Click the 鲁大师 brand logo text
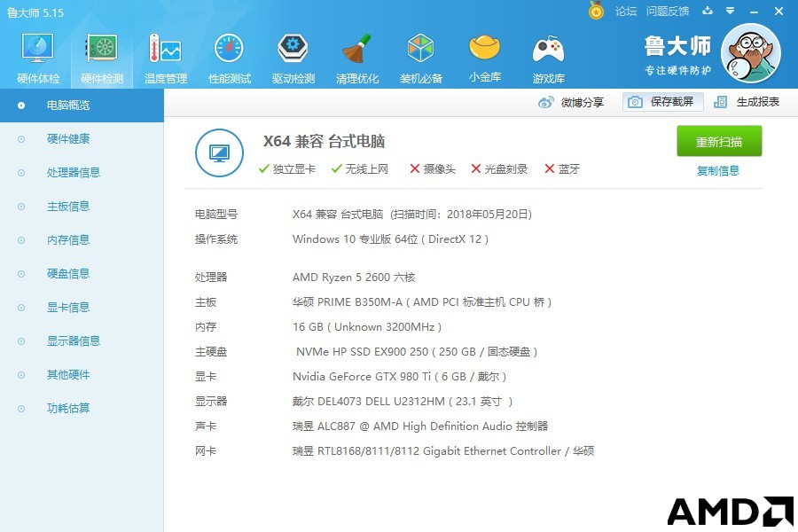The height and width of the screenshot is (532, 798). (x=677, y=46)
